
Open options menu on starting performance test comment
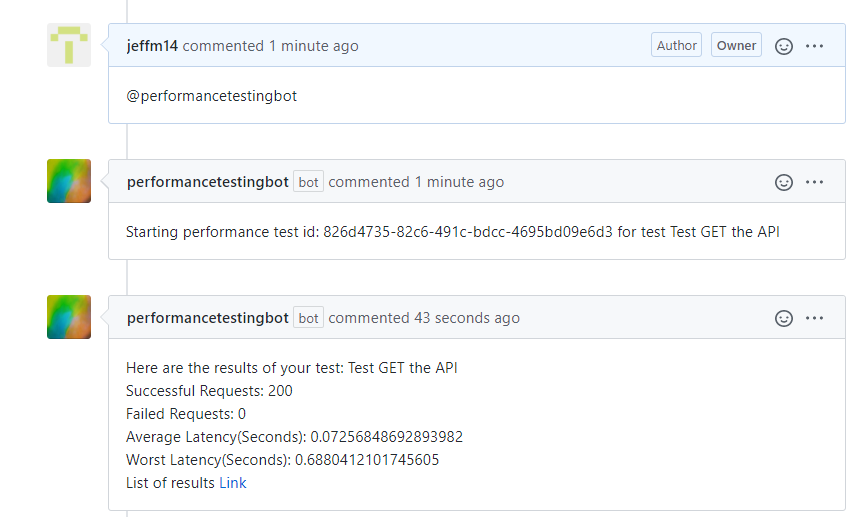(814, 182)
